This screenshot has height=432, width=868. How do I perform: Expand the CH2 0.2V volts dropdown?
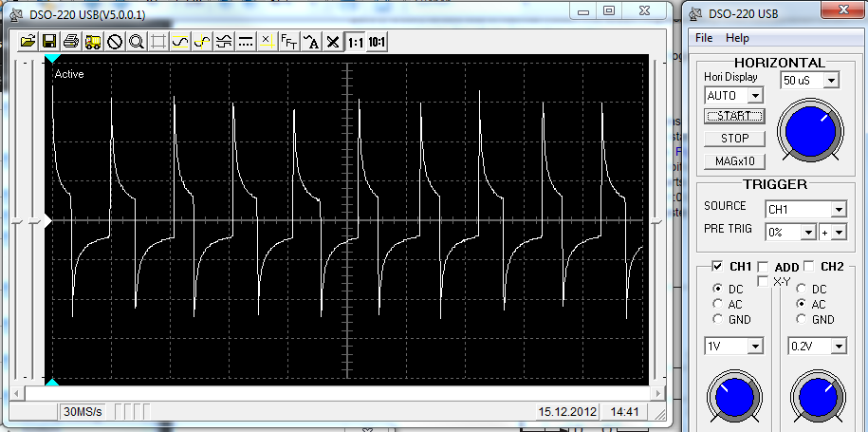coord(840,347)
